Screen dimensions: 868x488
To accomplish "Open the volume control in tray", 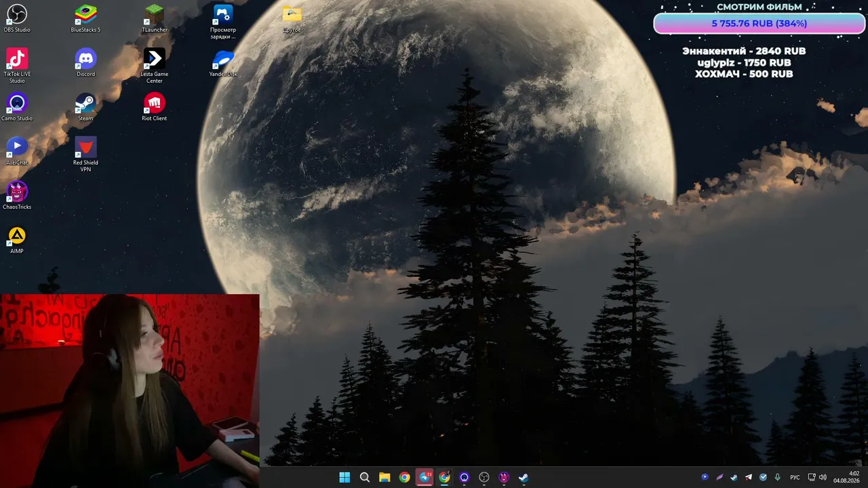I will 823,477.
